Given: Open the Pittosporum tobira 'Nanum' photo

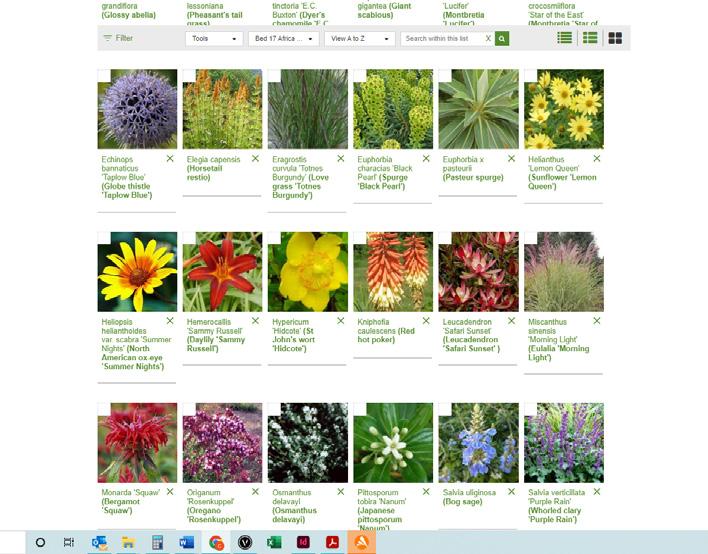Looking at the screenshot, I should pyautogui.click(x=393, y=442).
